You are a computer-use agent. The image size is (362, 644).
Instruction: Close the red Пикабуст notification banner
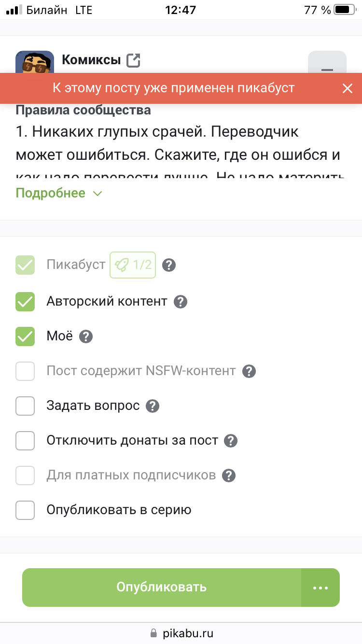tap(348, 88)
